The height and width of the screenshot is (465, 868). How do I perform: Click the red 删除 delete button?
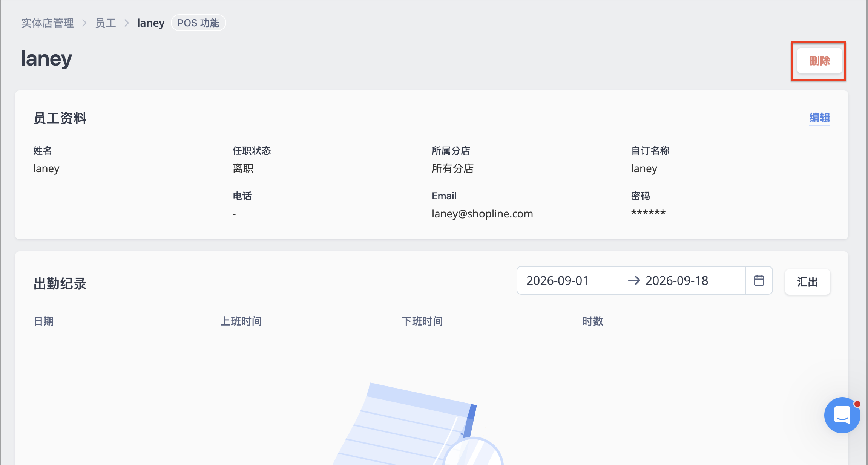coord(819,61)
